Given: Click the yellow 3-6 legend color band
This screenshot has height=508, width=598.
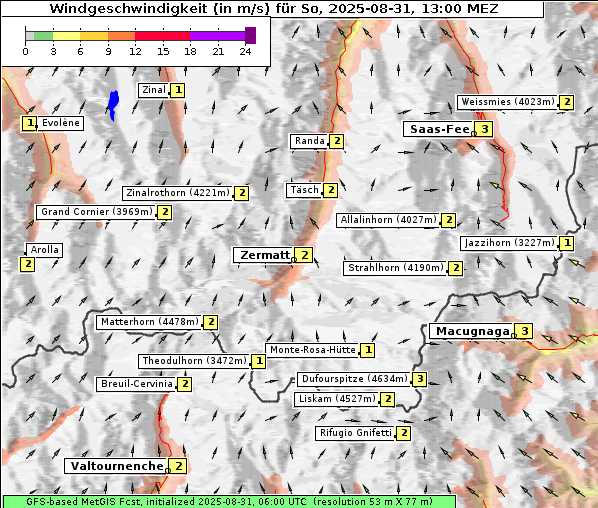Looking at the screenshot, I should pyautogui.click(x=66, y=36).
